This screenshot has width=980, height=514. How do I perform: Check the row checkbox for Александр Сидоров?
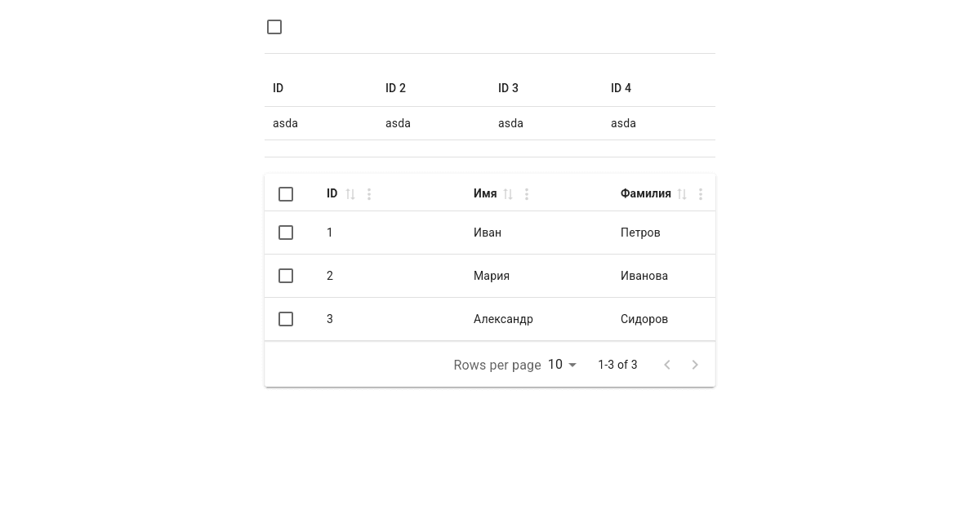click(286, 319)
